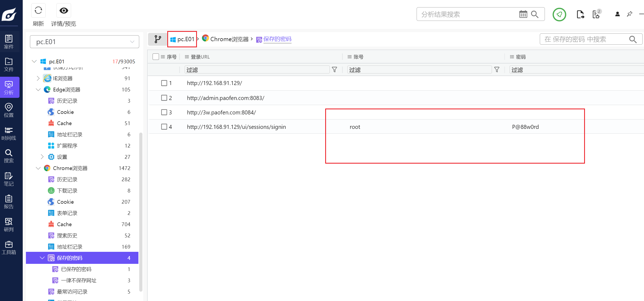The height and width of the screenshot is (301, 644).
Task: Click the 保存的密码 breadcrumb link
Action: pyautogui.click(x=277, y=39)
